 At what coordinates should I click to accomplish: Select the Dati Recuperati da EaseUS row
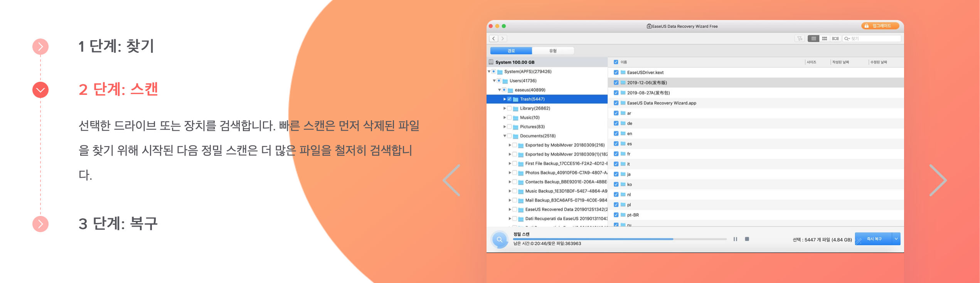click(x=547, y=219)
